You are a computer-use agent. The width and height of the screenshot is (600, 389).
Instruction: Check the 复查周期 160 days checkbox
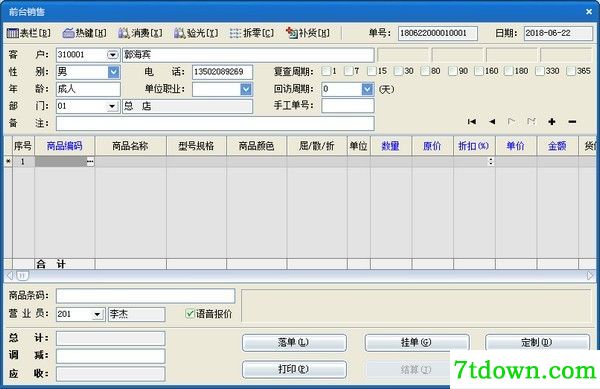(x=479, y=71)
